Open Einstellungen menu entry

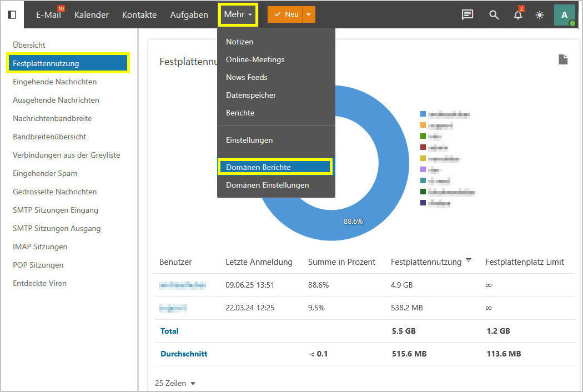click(276, 140)
